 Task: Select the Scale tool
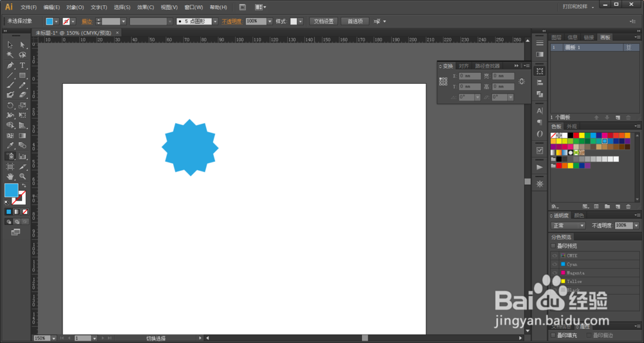tap(22, 105)
